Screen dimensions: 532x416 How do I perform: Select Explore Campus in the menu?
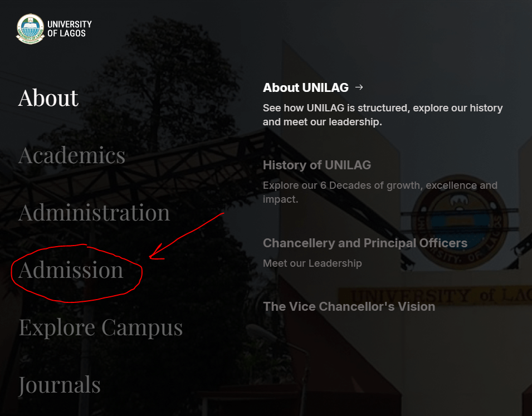click(x=100, y=328)
